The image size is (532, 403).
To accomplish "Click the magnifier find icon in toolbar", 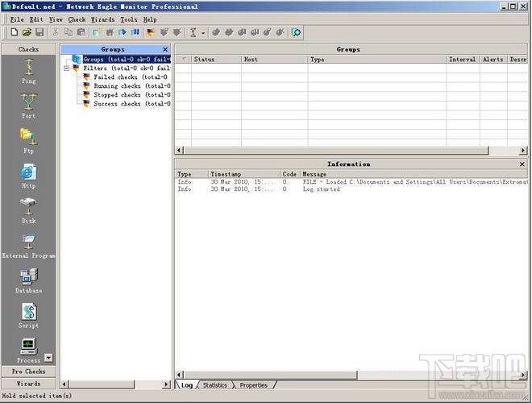I will click(x=296, y=32).
